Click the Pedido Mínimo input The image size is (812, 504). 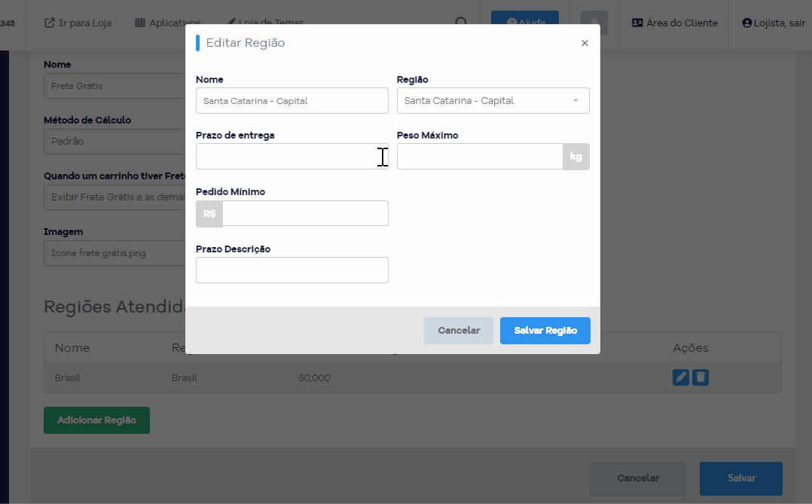306,213
